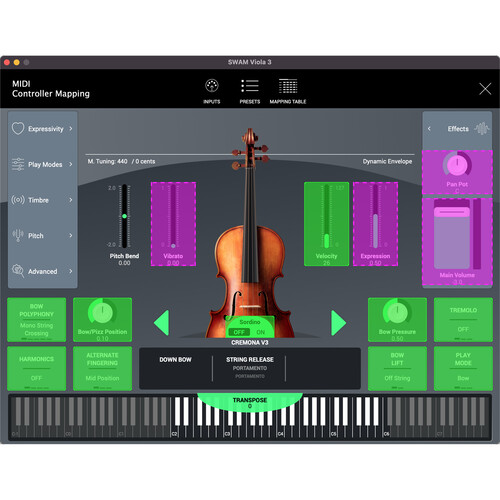Switch Sordino to ON

(x=261, y=332)
